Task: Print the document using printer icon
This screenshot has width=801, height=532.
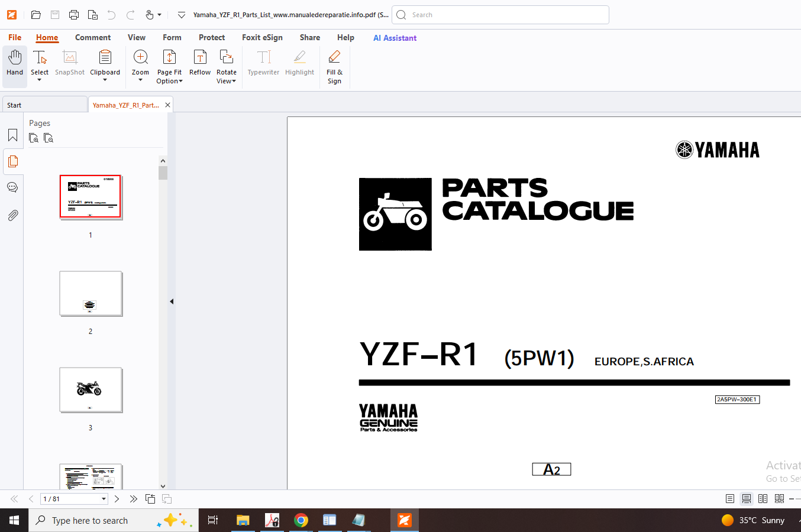Action: pos(74,15)
